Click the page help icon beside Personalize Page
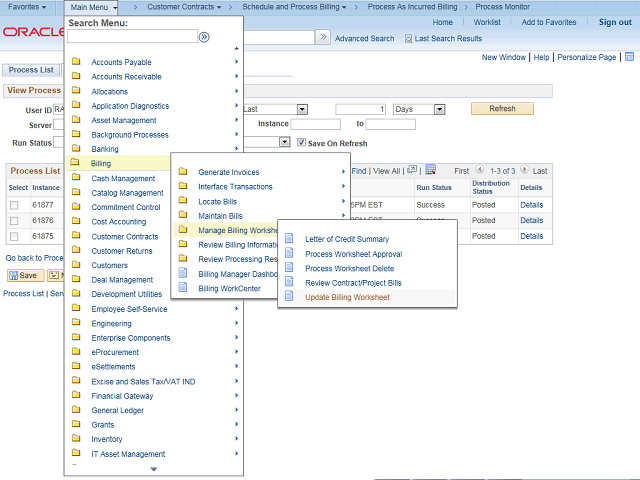 coord(627,57)
